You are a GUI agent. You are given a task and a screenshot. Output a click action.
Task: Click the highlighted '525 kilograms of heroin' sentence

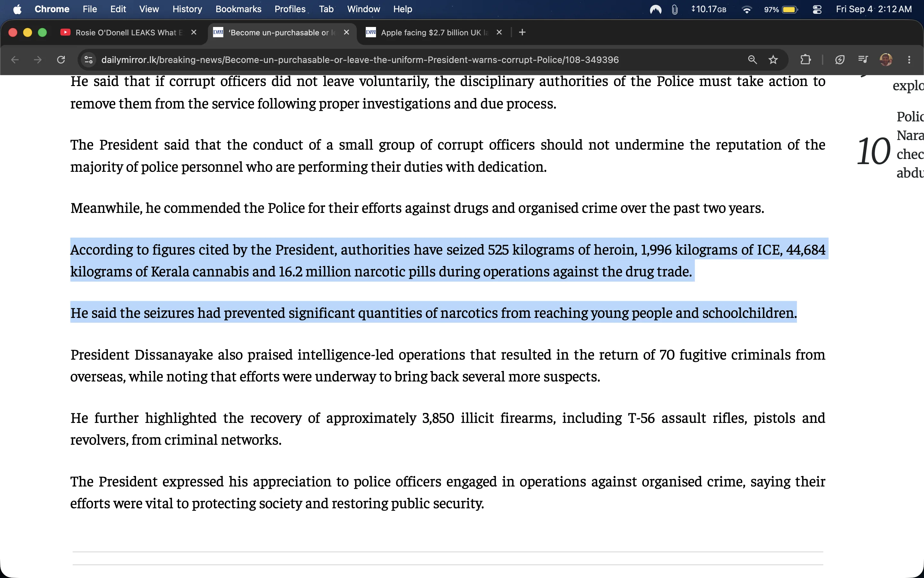point(448,260)
